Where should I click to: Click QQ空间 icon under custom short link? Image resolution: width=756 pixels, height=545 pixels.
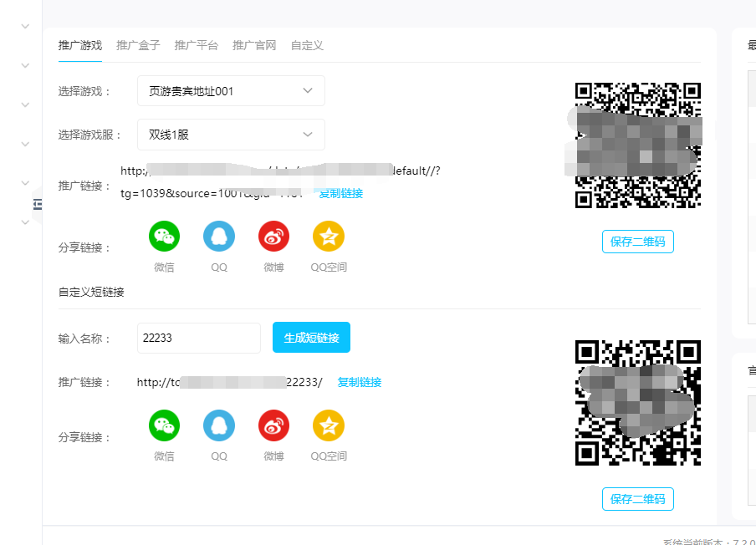(x=328, y=425)
